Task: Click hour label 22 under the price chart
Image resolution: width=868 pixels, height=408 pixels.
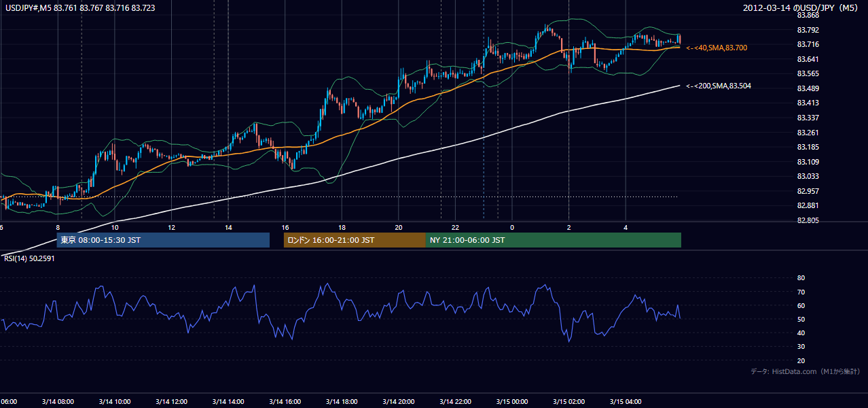Action: [456, 227]
